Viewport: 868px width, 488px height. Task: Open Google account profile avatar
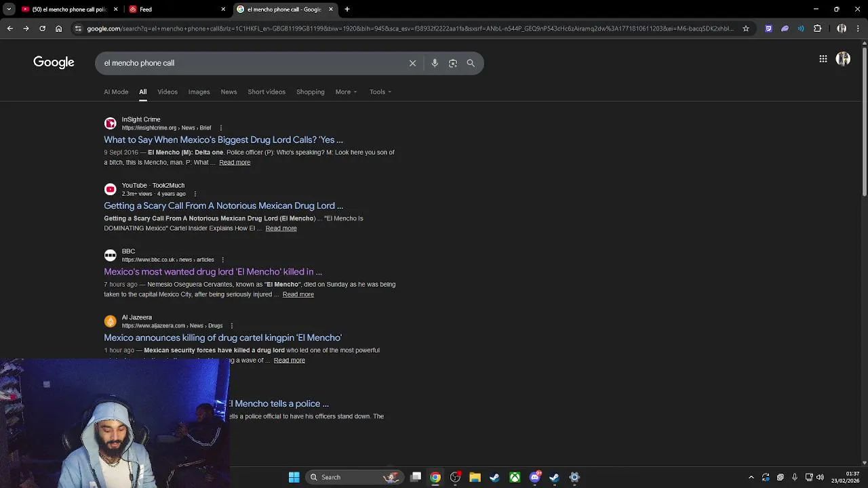(x=843, y=59)
